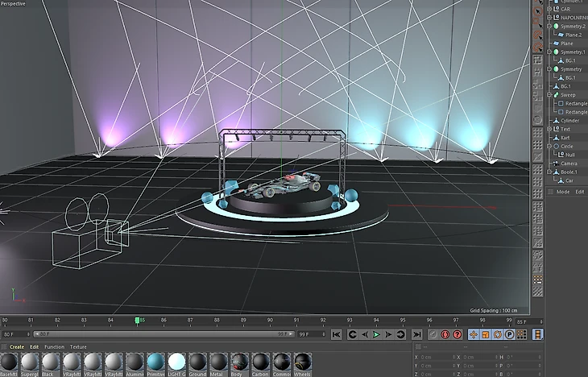Open the Create menu in material manager

[x=16, y=347]
